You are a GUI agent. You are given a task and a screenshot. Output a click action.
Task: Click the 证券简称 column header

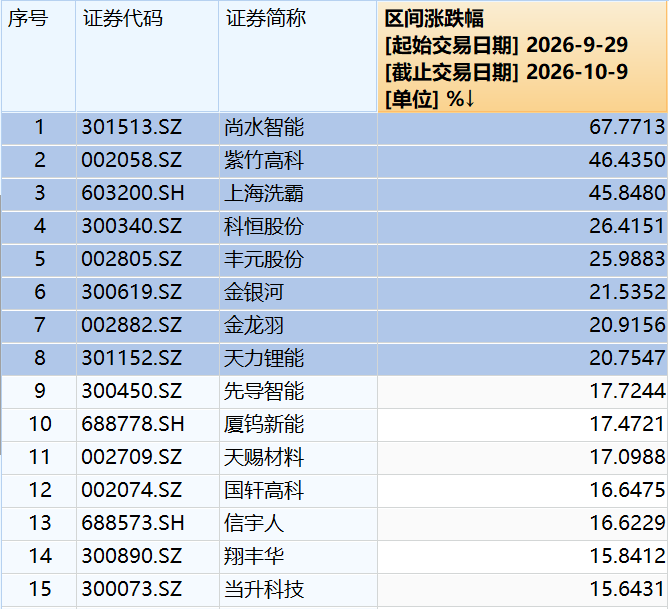(x=298, y=56)
